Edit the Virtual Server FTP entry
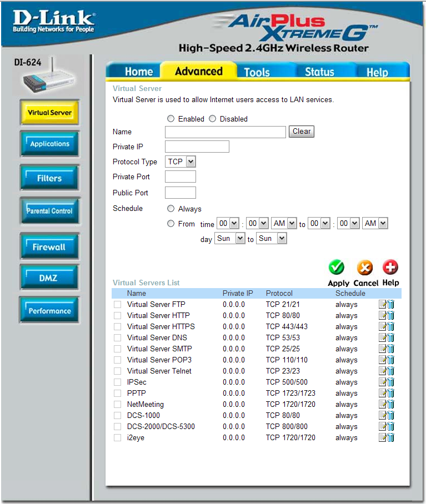426x504 pixels. coord(382,304)
